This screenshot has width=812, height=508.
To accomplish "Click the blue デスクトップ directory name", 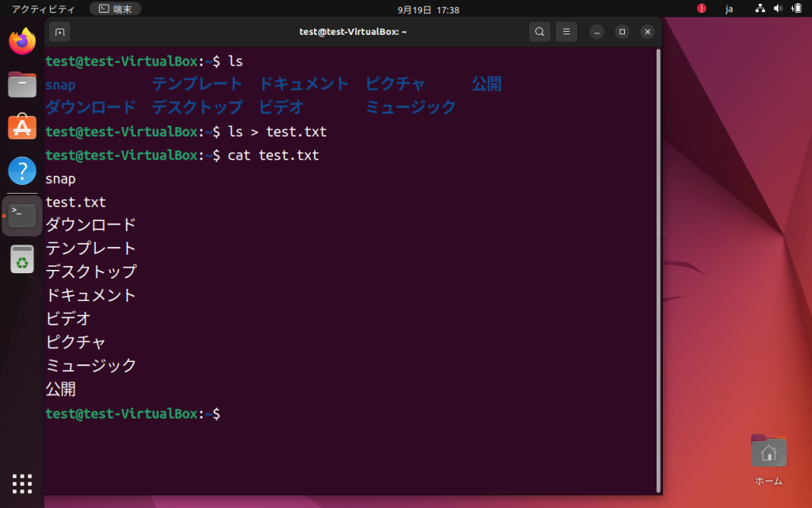I will click(197, 107).
